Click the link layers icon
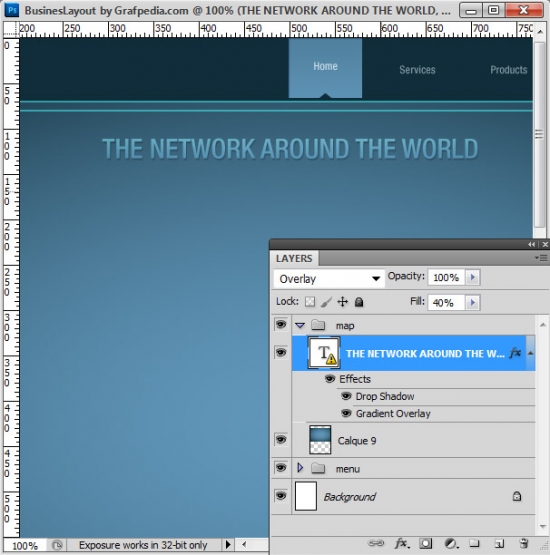 tap(376, 543)
